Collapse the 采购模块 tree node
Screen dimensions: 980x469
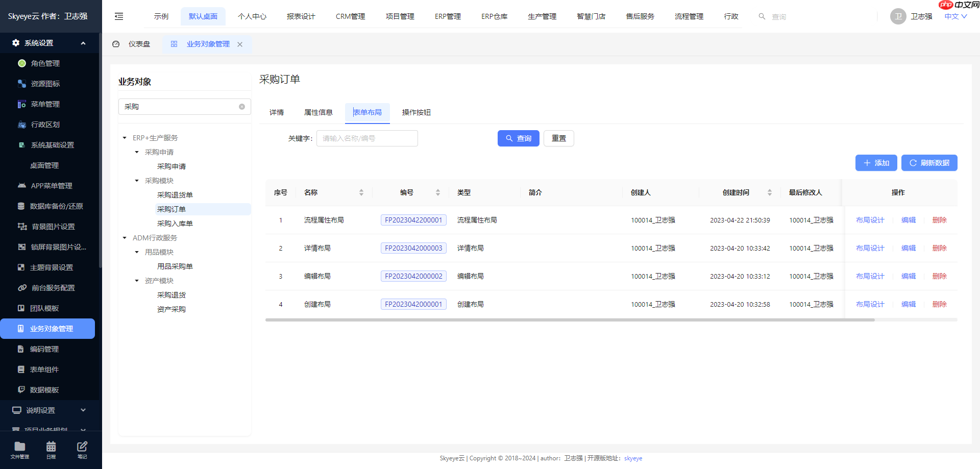136,181
